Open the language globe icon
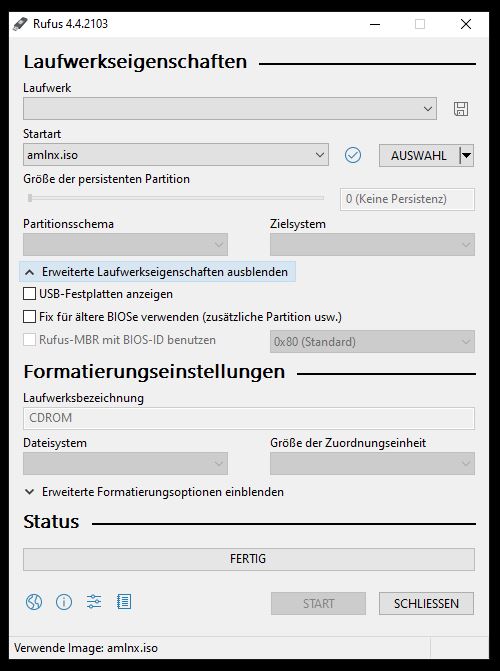The height and width of the screenshot is (671, 500). click(34, 602)
